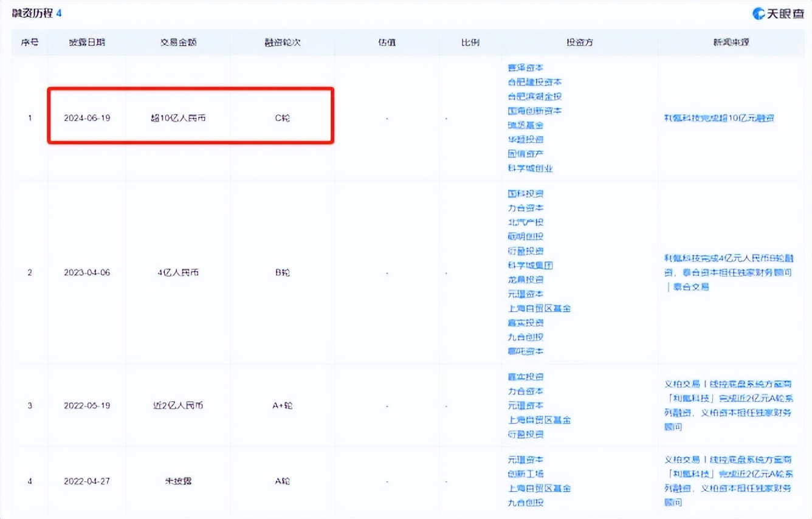
Task: Select the 北汽产投 investor link
Action: pyautogui.click(x=526, y=222)
